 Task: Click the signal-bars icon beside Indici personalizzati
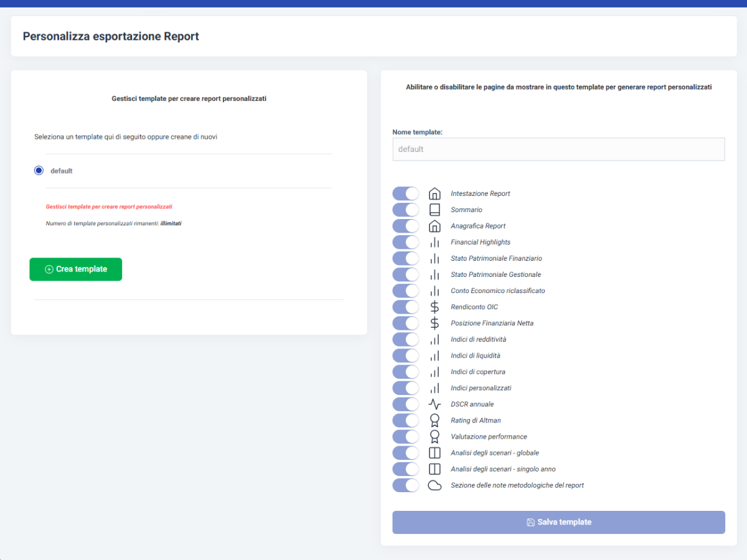[x=435, y=388]
